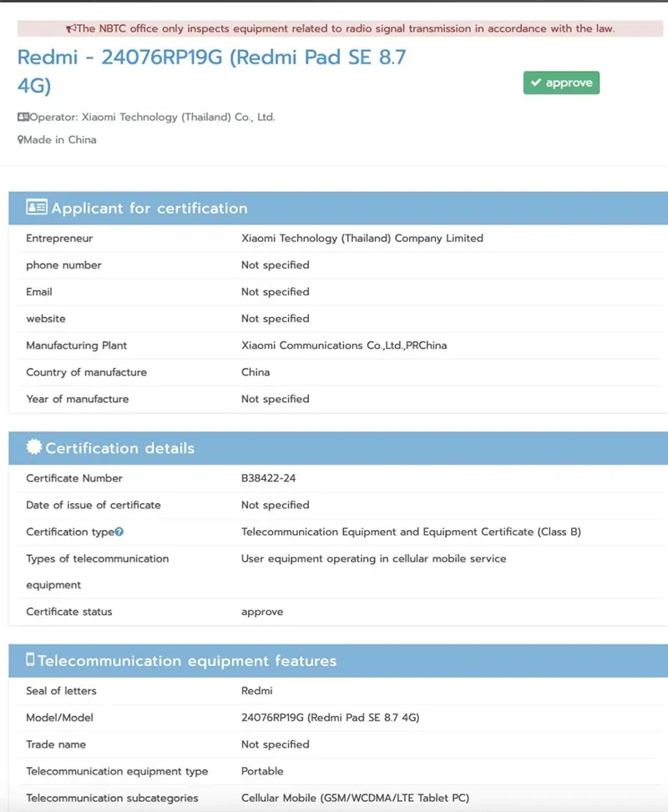Image resolution: width=668 pixels, height=812 pixels.
Task: Select the NBTC office notice text
Action: [346, 28]
